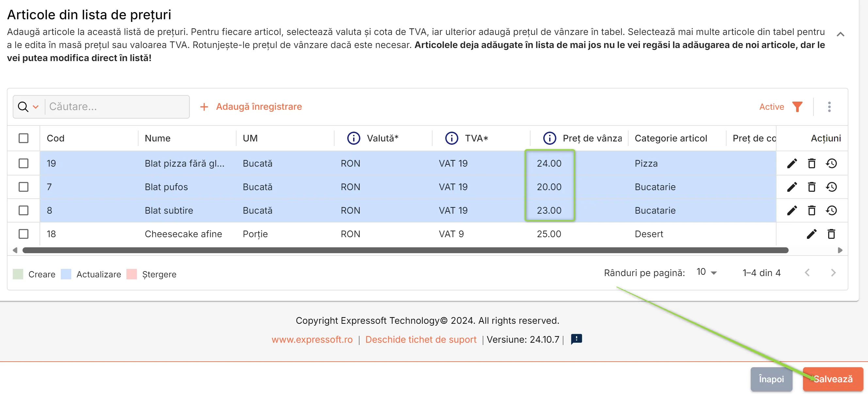Edit the Blat pufos row
The height and width of the screenshot is (394, 868).
click(792, 187)
